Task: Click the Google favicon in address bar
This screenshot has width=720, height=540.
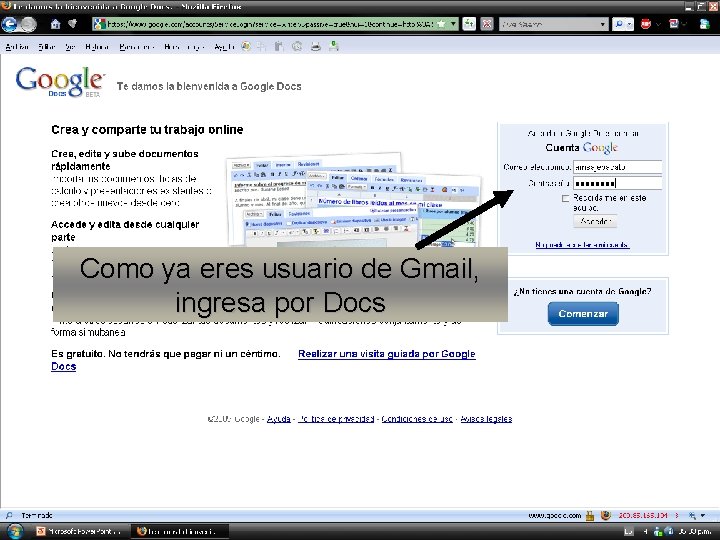Action: pyautogui.click(x=99, y=24)
